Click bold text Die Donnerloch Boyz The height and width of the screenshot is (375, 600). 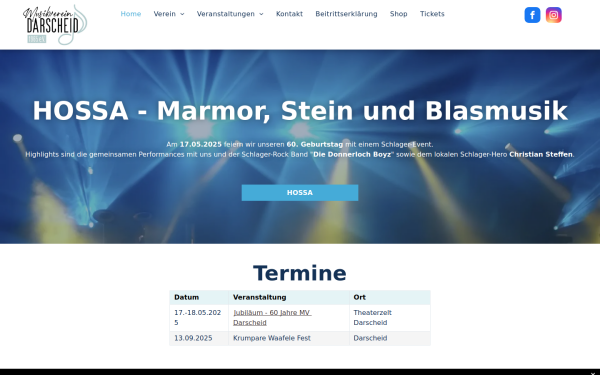coord(352,155)
